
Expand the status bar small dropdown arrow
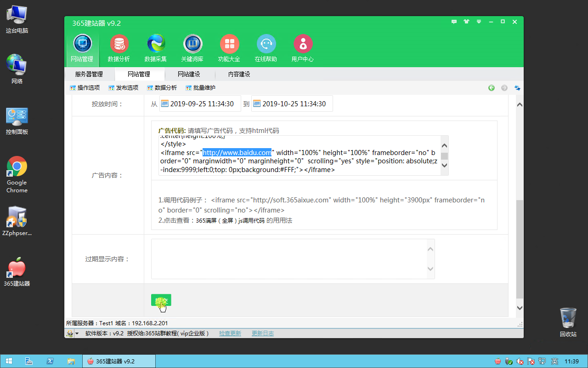coord(77,333)
